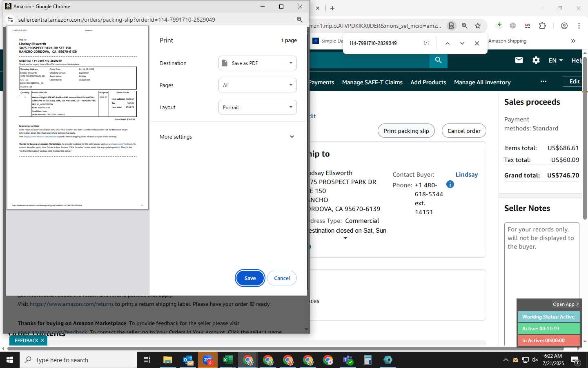Click the Working Status: Active bar
The width and height of the screenshot is (588, 368).
click(549, 317)
